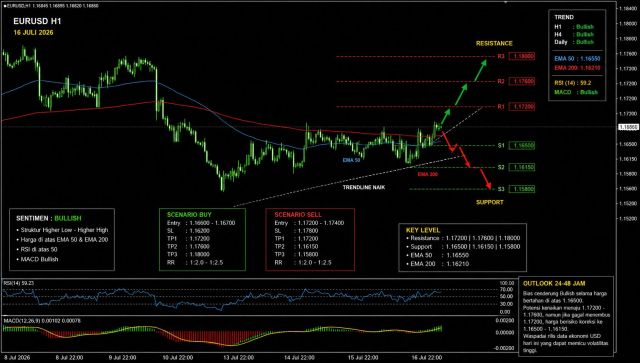The image size is (640, 363).
Task: Click the red EMA 200 label on chart
Action: click(427, 174)
